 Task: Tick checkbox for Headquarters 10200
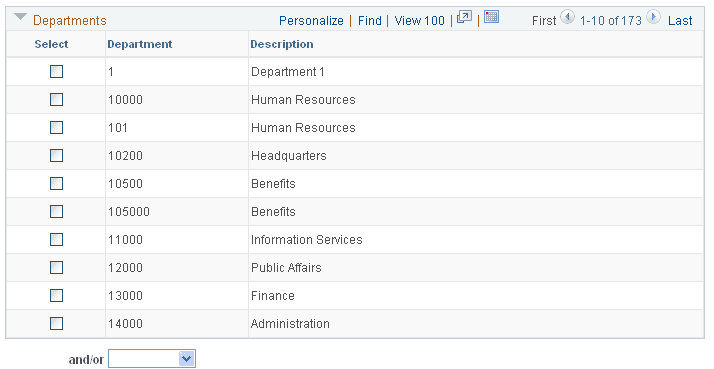56,155
